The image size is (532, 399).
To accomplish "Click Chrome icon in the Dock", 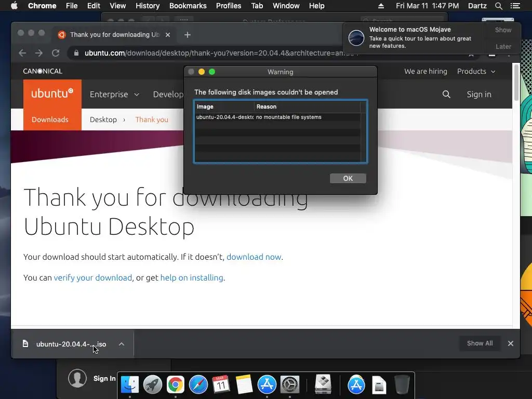I will (x=176, y=384).
